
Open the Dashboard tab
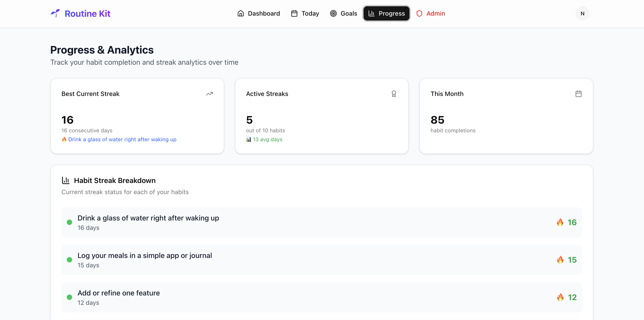coord(259,13)
